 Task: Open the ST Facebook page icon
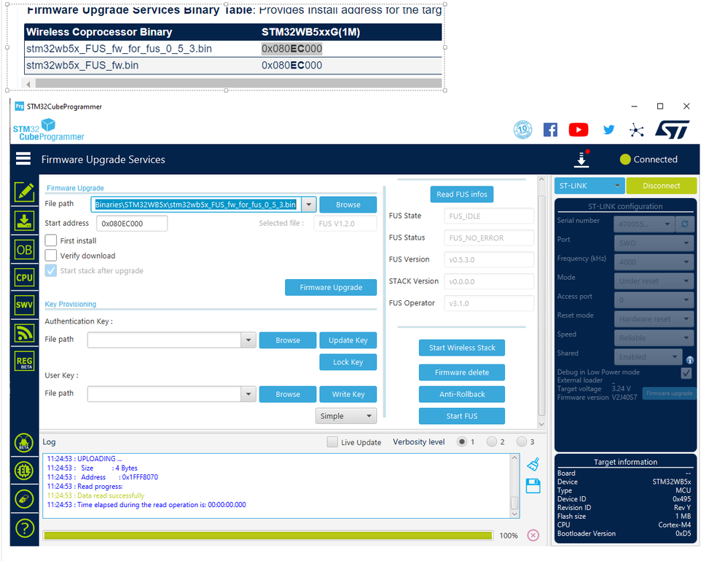coord(550,130)
